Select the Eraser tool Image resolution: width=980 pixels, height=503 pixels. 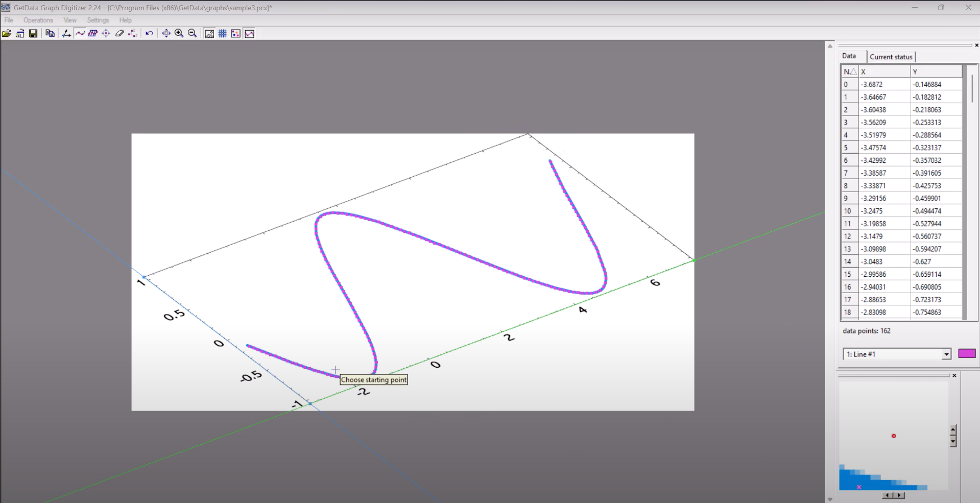coord(119,33)
